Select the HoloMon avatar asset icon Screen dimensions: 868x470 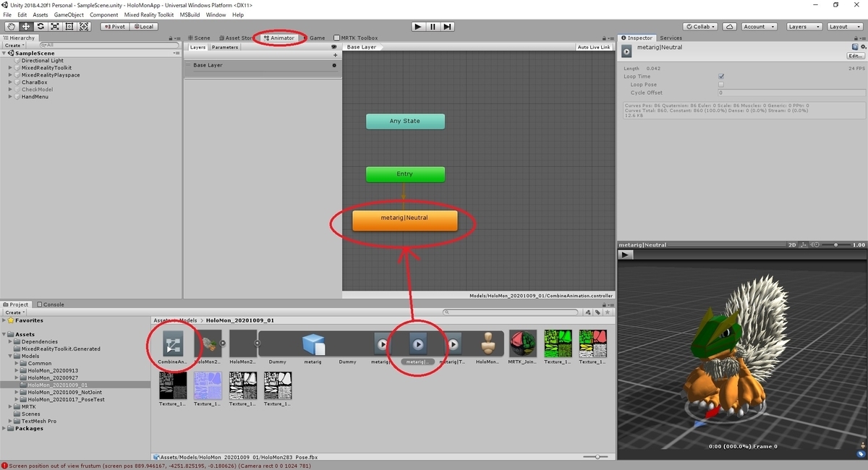coord(488,344)
